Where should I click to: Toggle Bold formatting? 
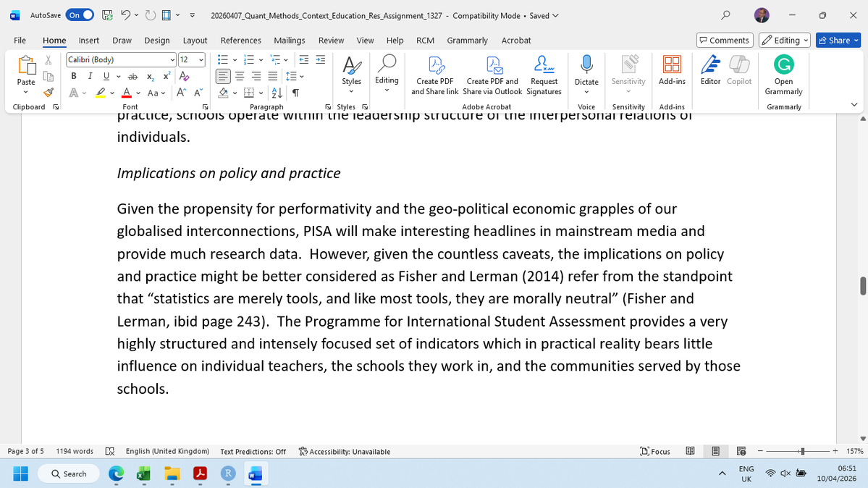click(74, 77)
